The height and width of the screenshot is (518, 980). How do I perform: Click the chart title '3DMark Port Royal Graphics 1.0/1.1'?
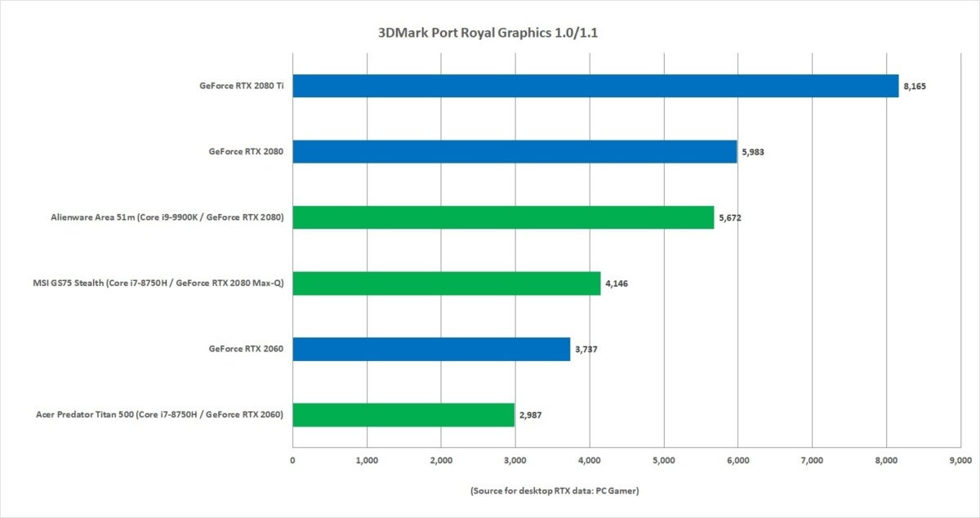pyautogui.click(x=488, y=33)
